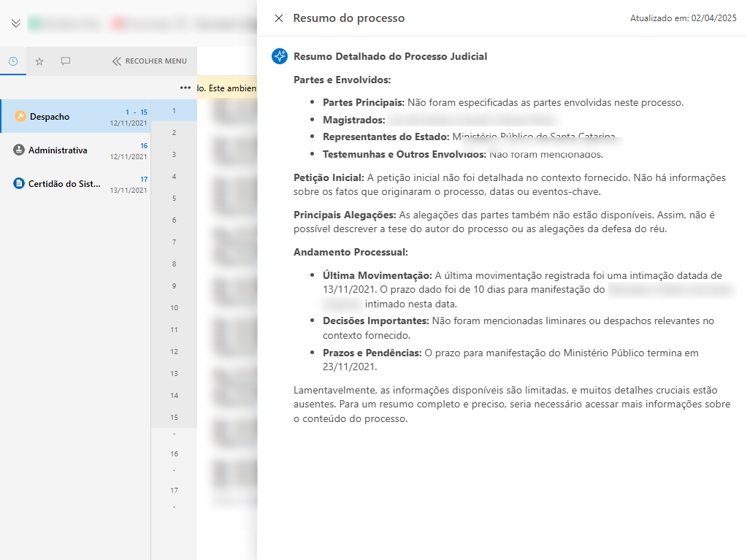Click the orange gavel Despacho icon
Screen dimensions: 747x560
pos(20,117)
